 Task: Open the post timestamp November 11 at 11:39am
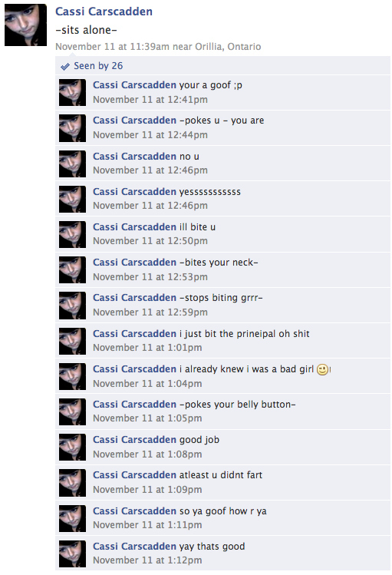click(x=113, y=47)
